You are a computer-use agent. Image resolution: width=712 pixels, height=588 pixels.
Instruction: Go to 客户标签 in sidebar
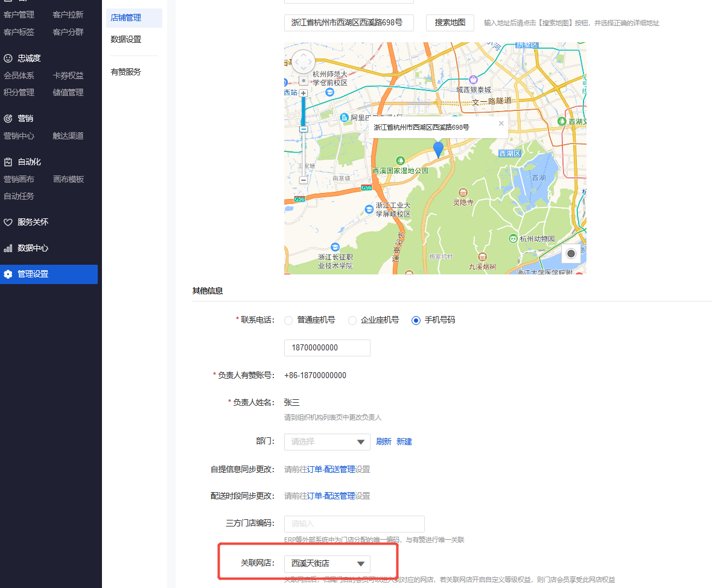tap(19, 32)
